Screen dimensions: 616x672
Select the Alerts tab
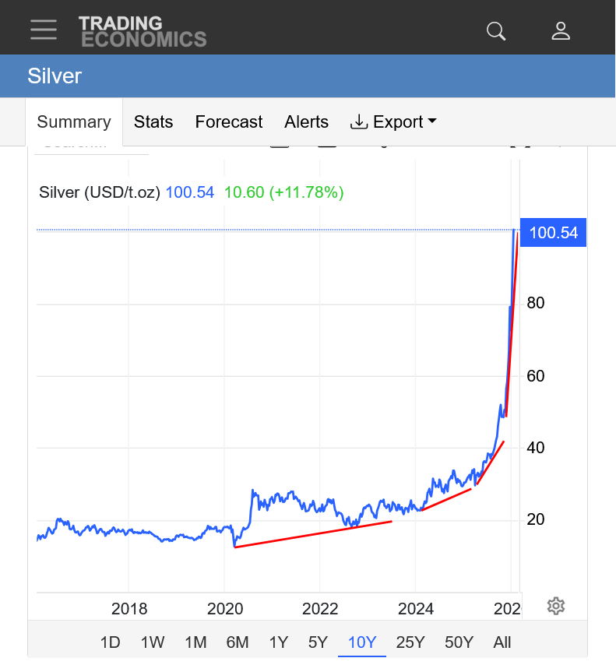click(306, 122)
